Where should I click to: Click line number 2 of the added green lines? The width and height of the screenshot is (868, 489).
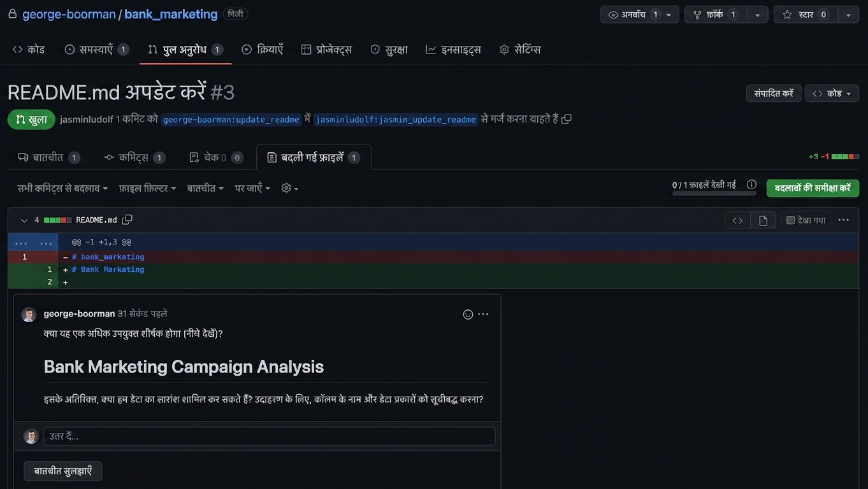[50, 282]
